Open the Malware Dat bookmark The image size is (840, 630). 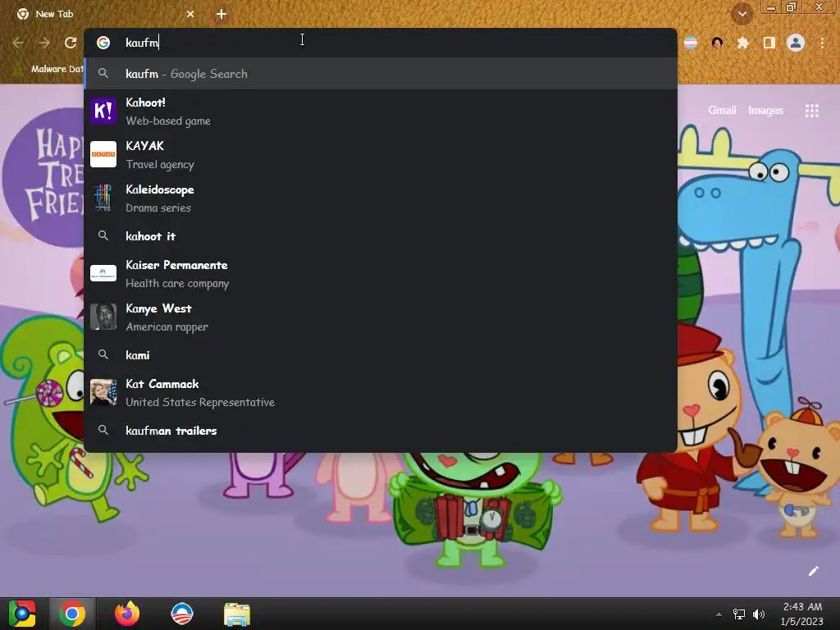50,69
